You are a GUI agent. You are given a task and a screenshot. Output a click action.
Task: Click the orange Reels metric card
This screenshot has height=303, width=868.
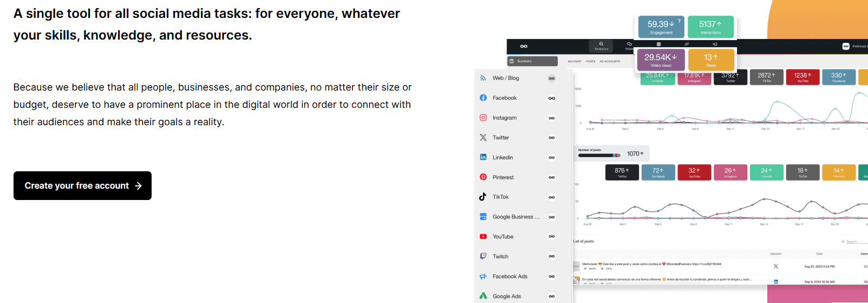pos(711,60)
